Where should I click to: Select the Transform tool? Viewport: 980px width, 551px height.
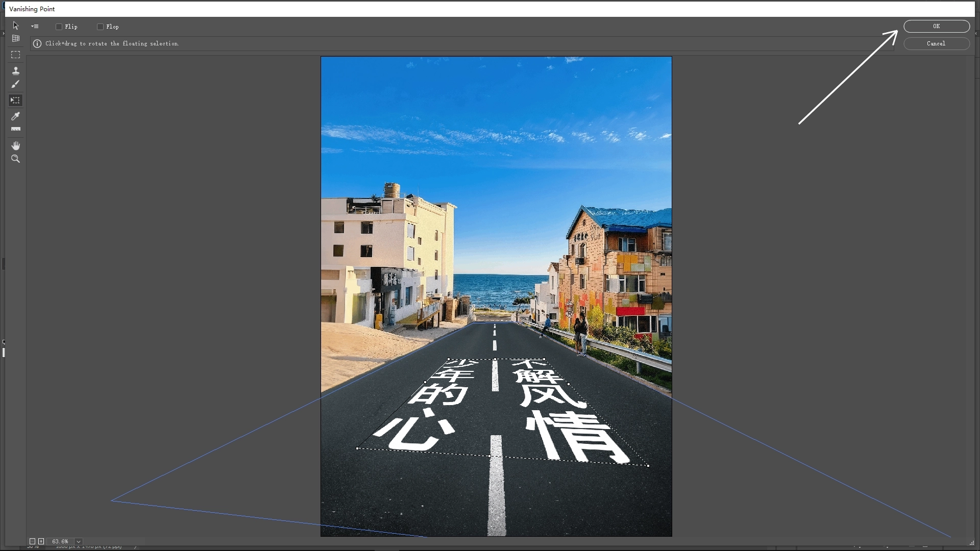15,100
